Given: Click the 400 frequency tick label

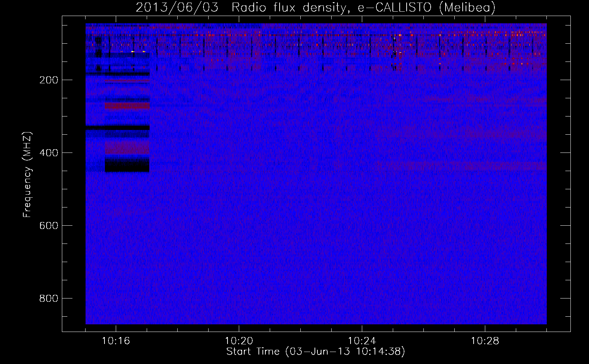Looking at the screenshot, I should point(49,153).
